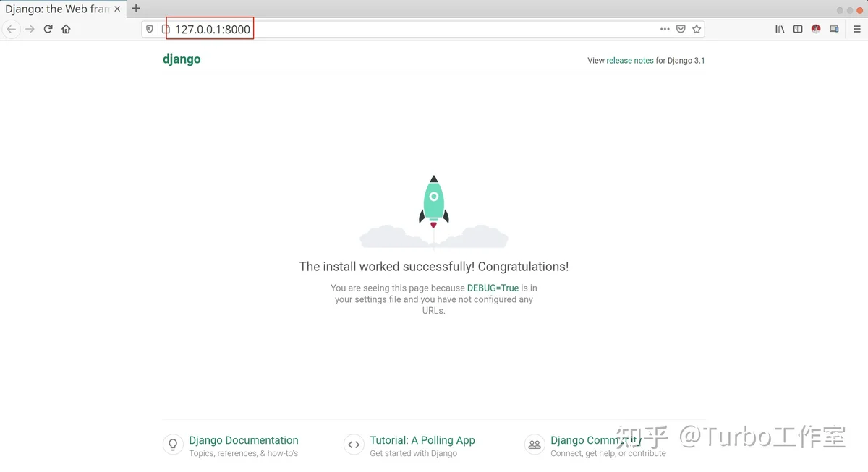Screen dimensions: 868x472
Task: Reload the page with the refresh icon
Action: coord(48,29)
